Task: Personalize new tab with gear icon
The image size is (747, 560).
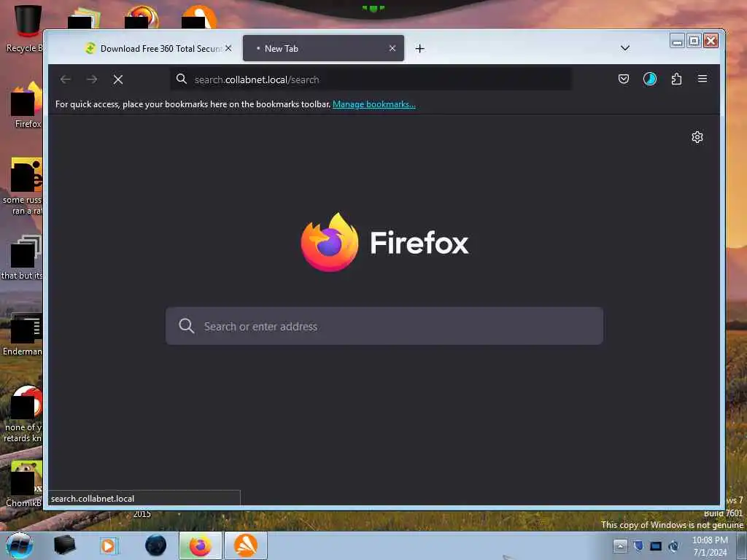Action: pyautogui.click(x=697, y=137)
